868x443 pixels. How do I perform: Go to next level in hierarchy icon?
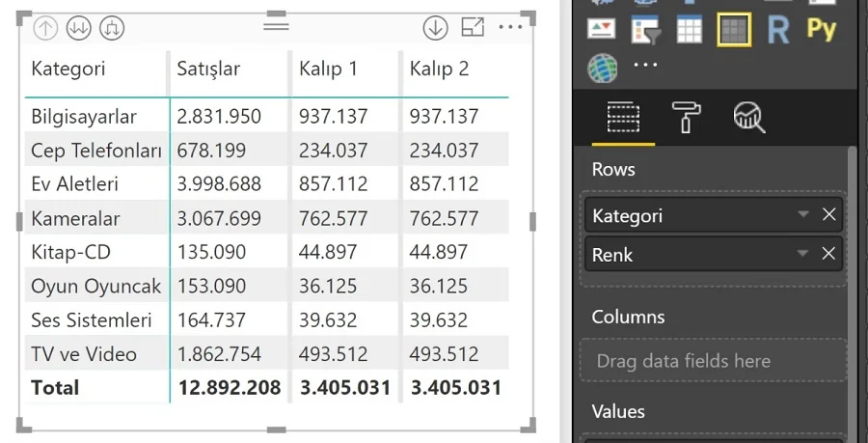pos(78,29)
